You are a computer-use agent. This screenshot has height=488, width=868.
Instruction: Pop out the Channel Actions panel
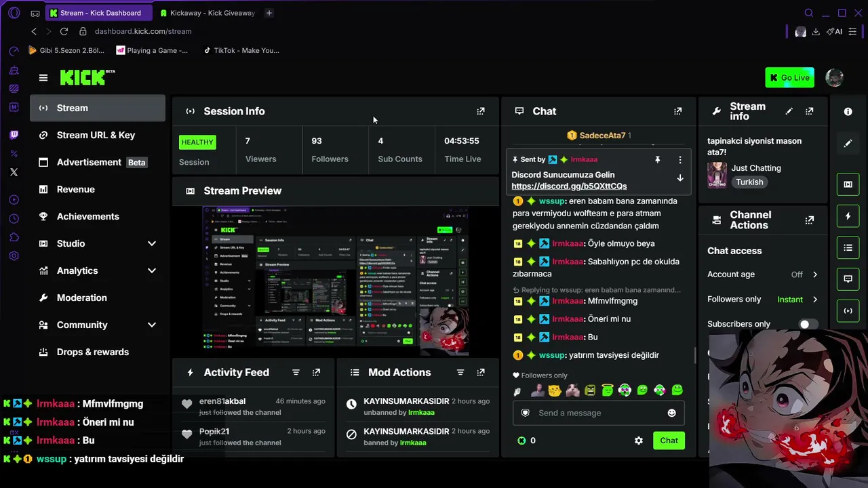click(x=809, y=220)
